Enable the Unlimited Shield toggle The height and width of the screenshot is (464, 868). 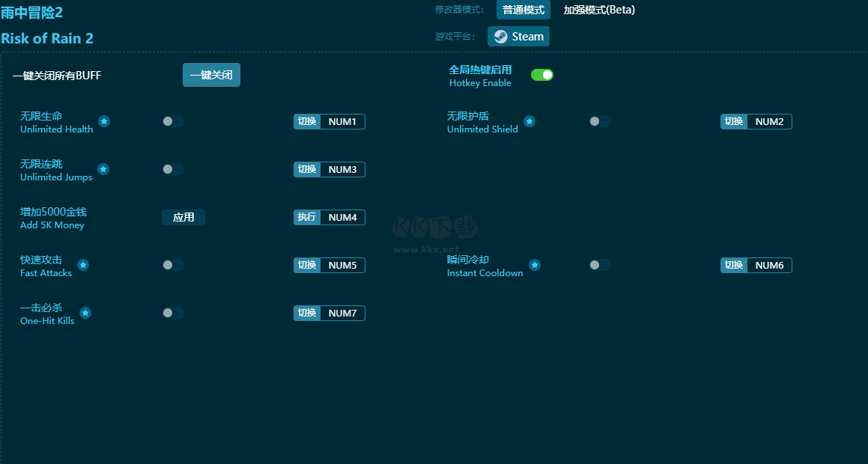(x=600, y=121)
